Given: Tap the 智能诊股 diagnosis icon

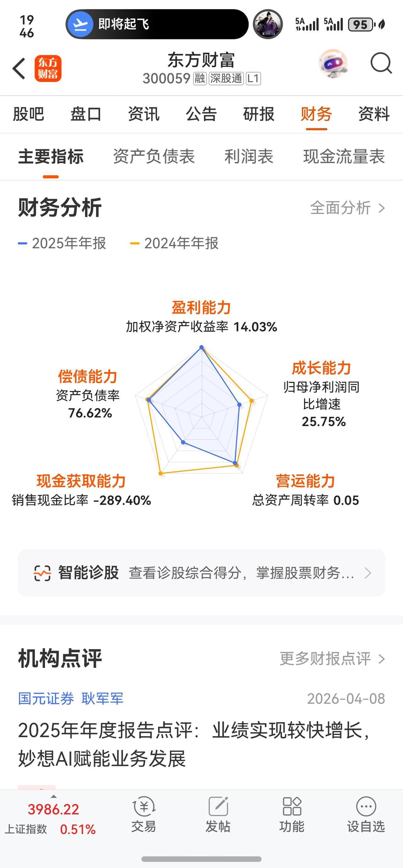Looking at the screenshot, I should coord(43,573).
